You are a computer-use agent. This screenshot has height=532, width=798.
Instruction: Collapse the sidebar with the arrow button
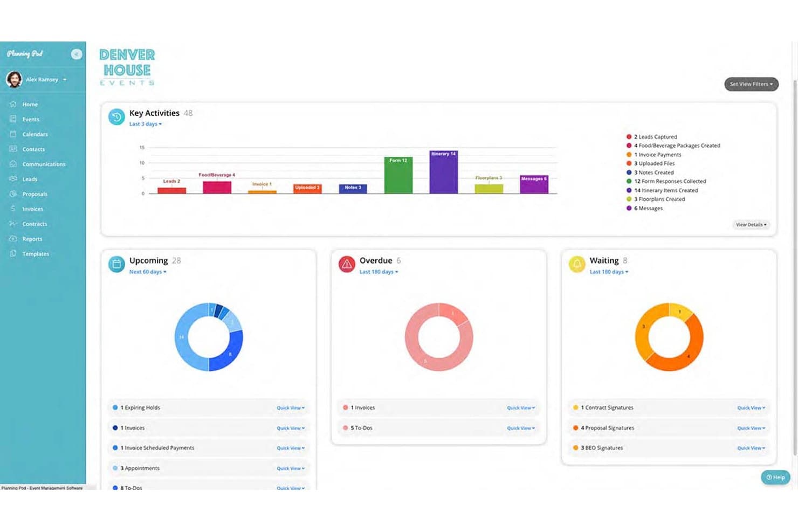pyautogui.click(x=77, y=54)
